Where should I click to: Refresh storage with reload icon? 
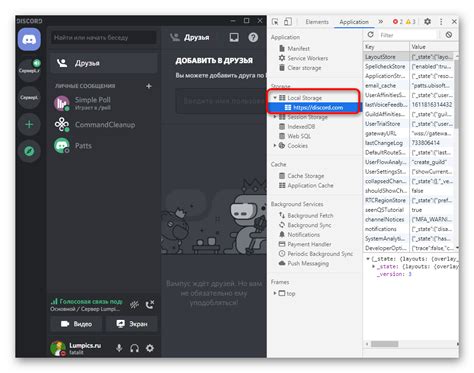[370, 35]
